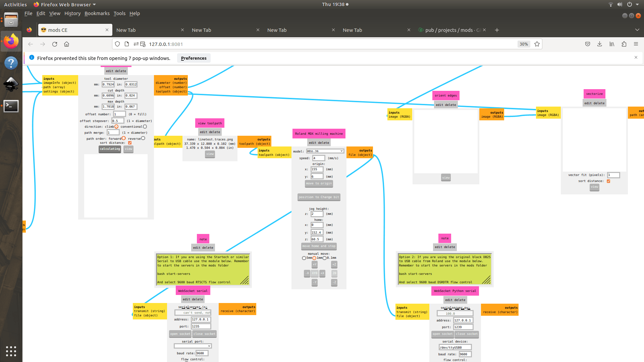
Task: Select conventional direction radio button
Action: pos(145,127)
